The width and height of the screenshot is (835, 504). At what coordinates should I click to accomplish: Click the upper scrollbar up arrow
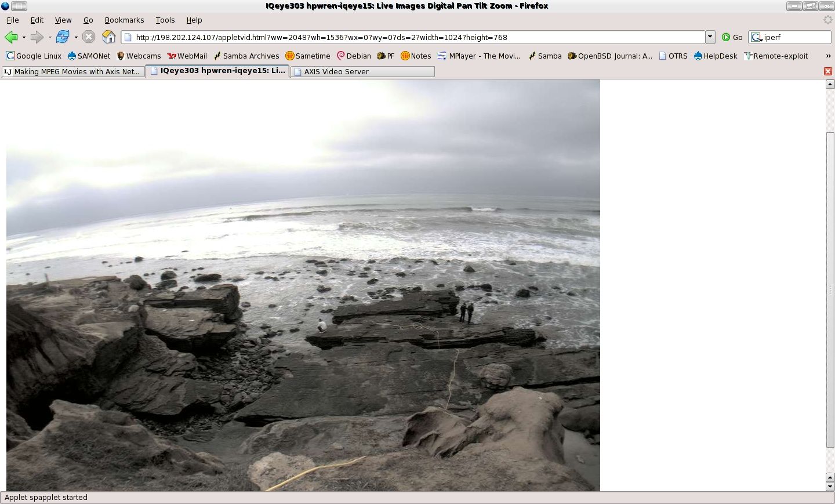click(x=830, y=84)
